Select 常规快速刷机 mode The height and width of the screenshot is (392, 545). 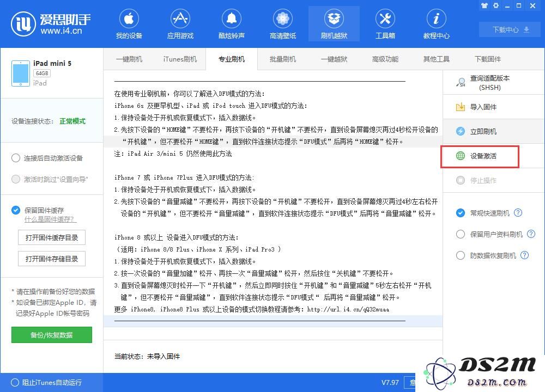tap(460, 213)
